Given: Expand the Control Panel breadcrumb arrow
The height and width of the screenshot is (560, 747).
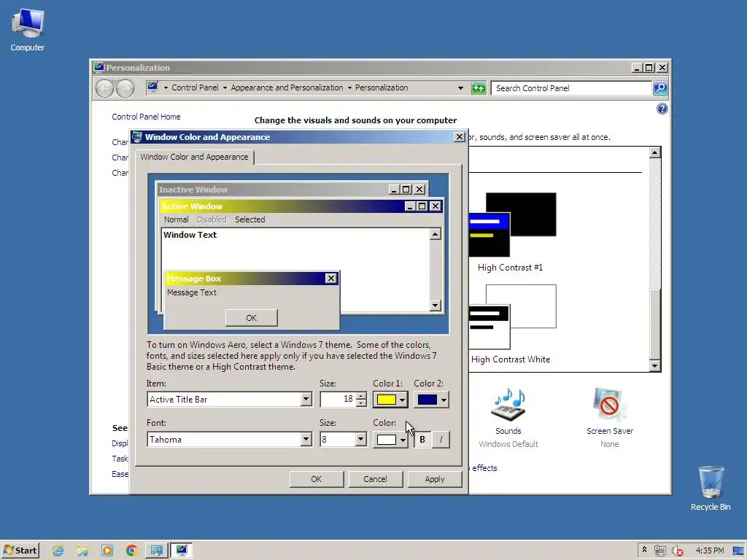Looking at the screenshot, I should (225, 87).
